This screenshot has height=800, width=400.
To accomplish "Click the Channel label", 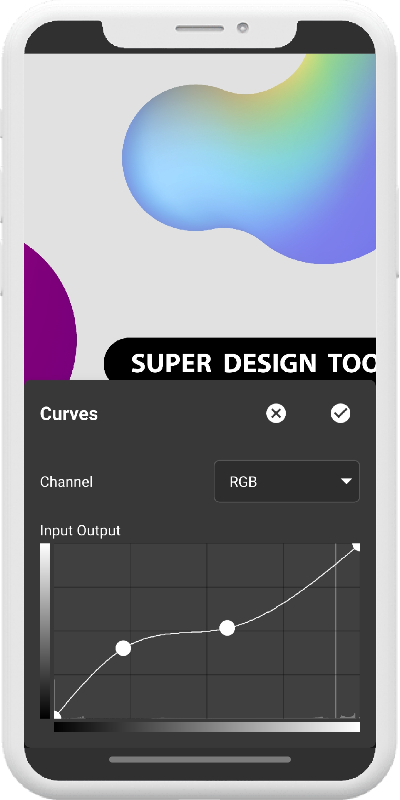I will [66, 482].
